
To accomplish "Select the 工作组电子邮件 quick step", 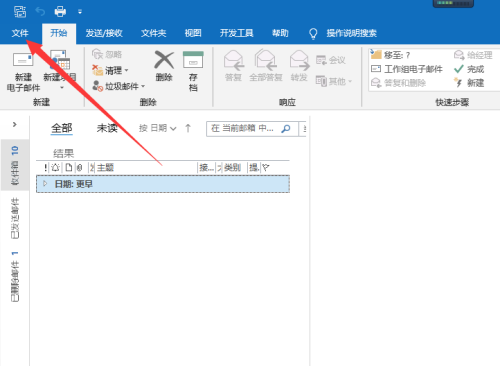I will pyautogui.click(x=407, y=69).
